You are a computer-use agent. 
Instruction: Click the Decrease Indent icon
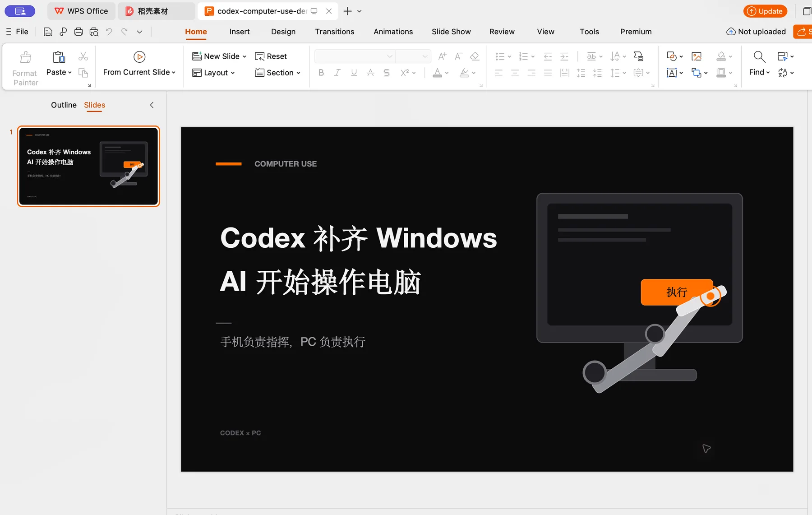[x=548, y=56]
